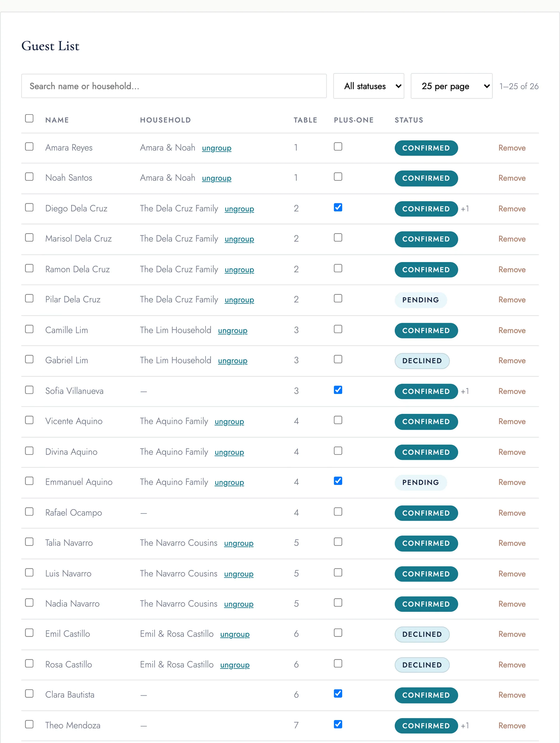
Task: Uncheck plus-one for Emmanuel Aquino
Action: pyautogui.click(x=338, y=481)
